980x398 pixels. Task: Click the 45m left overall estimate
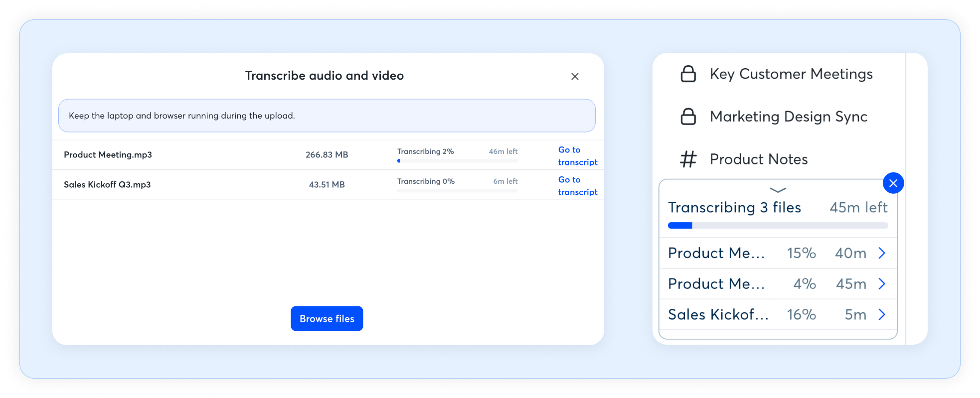click(x=858, y=208)
